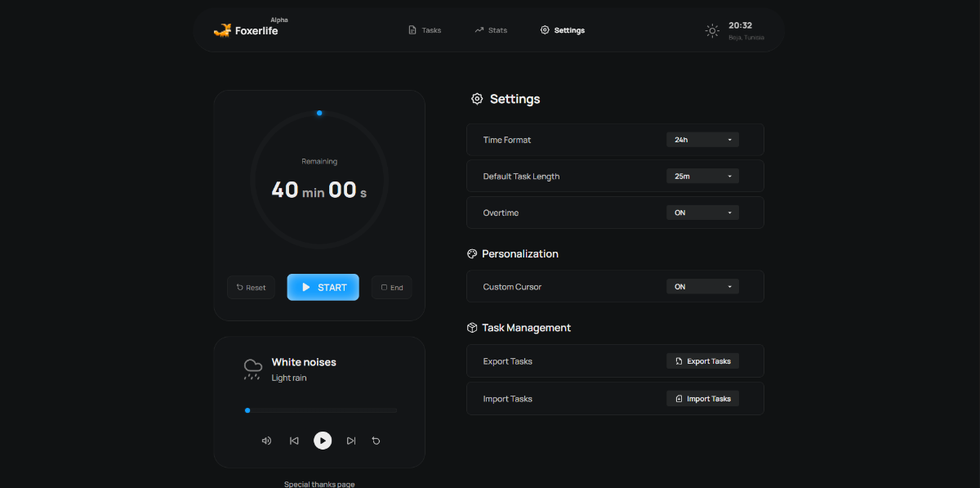The width and height of the screenshot is (980, 488).
Task: Open the Time Format 24h dropdown
Action: (702, 140)
